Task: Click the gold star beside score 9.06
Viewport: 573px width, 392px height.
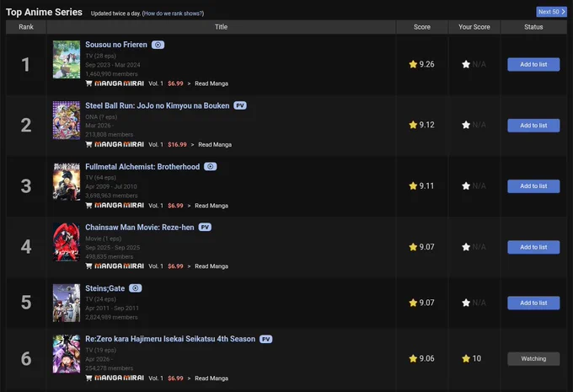Action: tap(413, 359)
